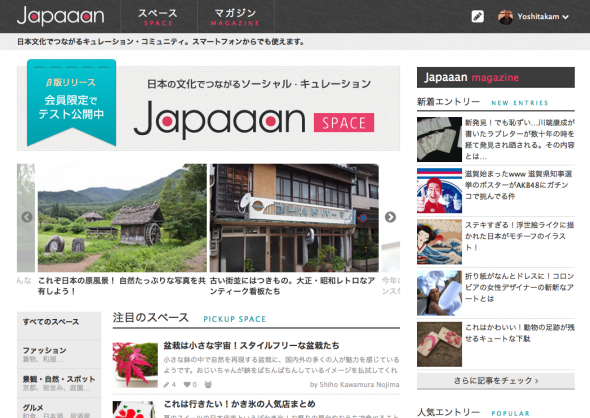Open the ukiyo-e wave illustration thumbnail
Screen dimensions: 590x418
[x=439, y=242]
